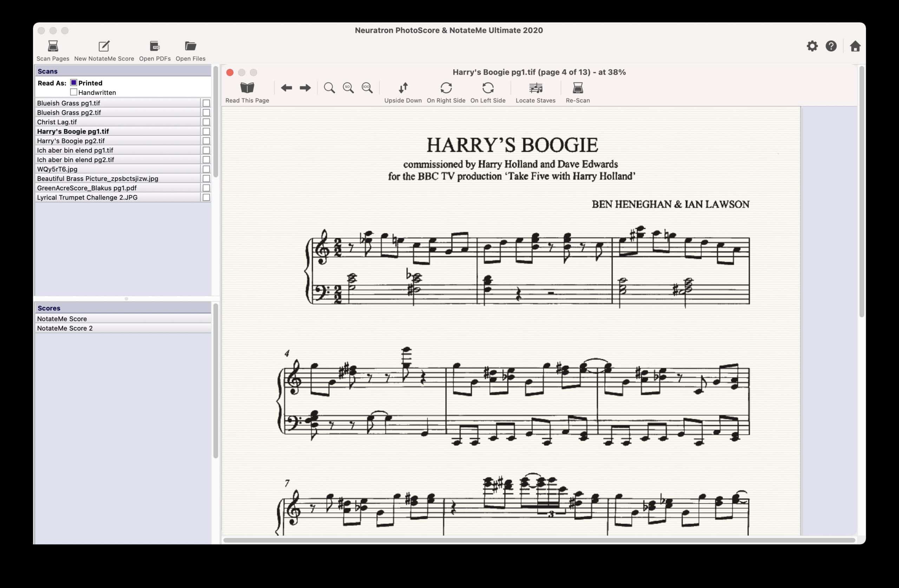899x588 pixels.
Task: Set zoom to 100% using the magnifier icon
Action: tap(366, 88)
